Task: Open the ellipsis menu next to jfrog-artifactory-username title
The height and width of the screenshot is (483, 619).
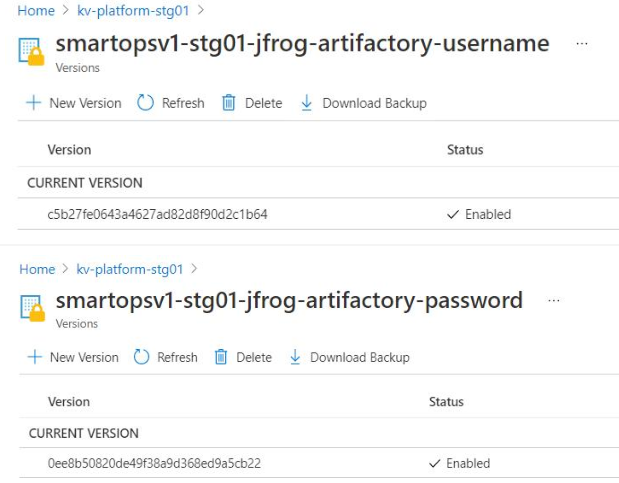Action: point(581,43)
